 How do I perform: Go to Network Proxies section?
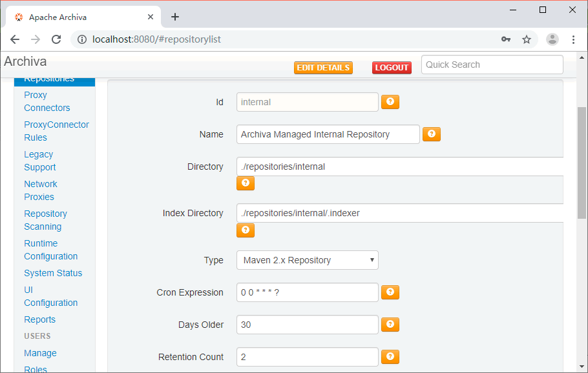pos(40,190)
